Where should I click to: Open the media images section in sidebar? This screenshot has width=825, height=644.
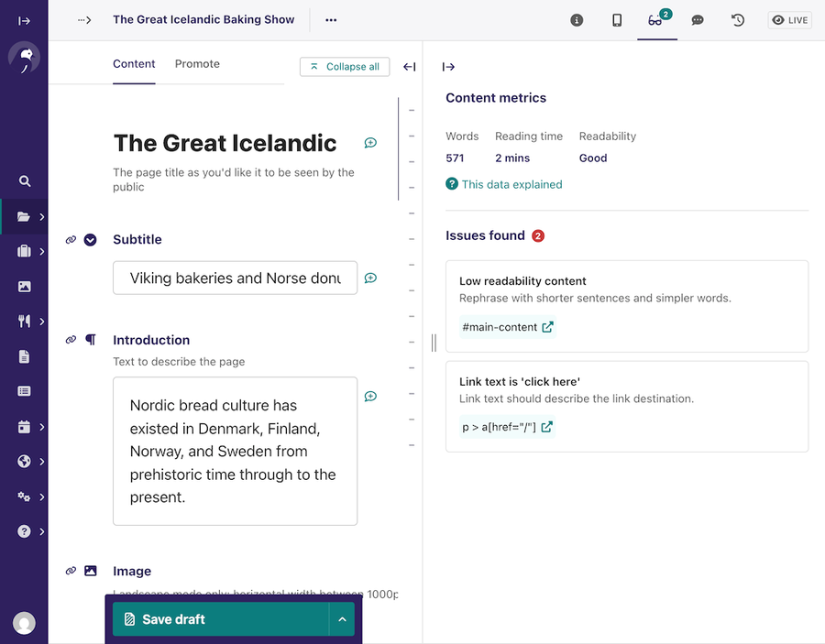coord(23,285)
